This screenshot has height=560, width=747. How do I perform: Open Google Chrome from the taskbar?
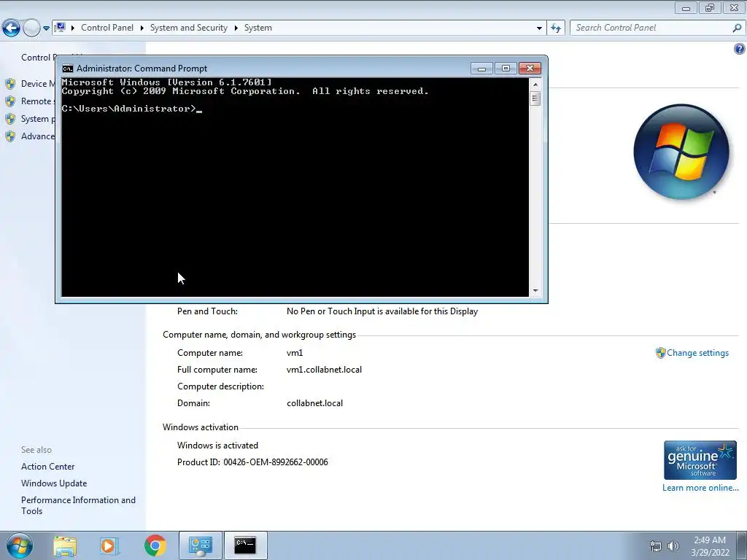(155, 545)
